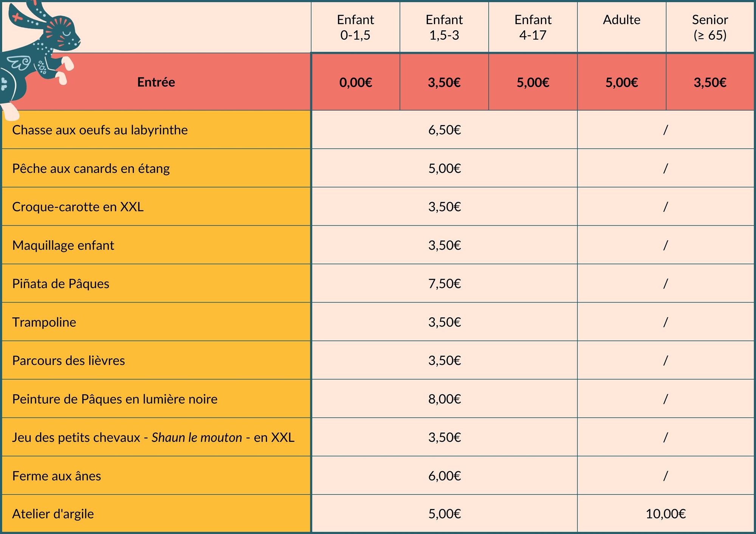756x534 pixels.
Task: Select the Entrée row label
Action: (156, 82)
